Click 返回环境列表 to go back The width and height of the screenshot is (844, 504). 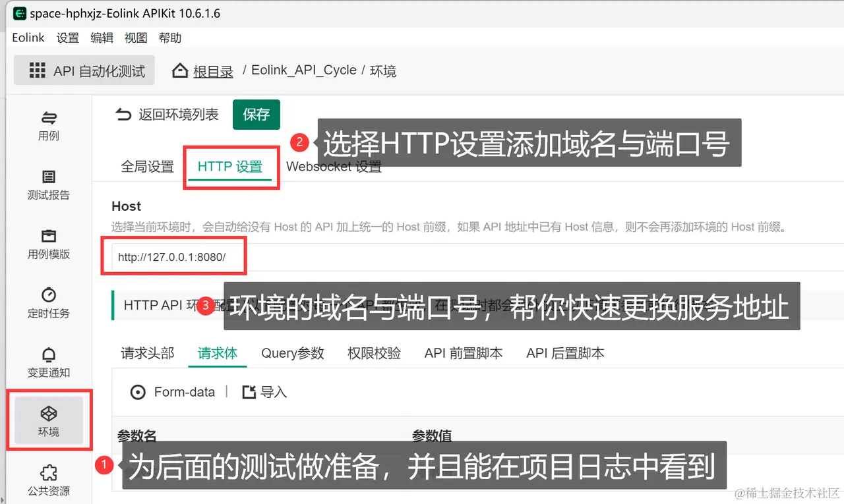pos(167,115)
